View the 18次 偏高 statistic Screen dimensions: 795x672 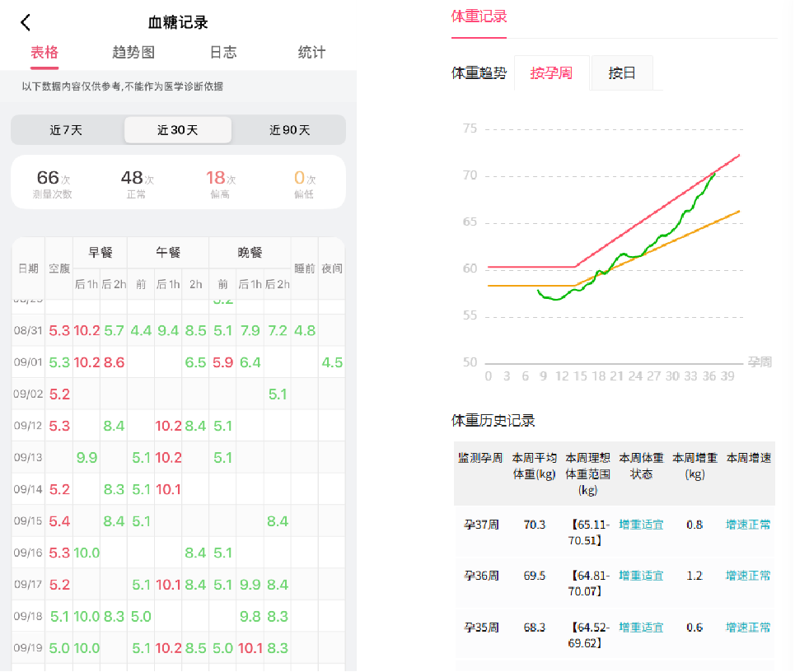point(219,181)
